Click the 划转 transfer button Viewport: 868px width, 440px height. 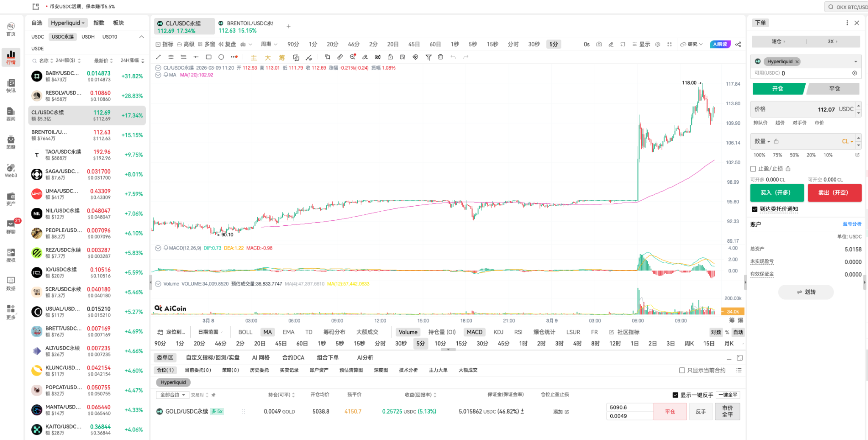click(806, 292)
